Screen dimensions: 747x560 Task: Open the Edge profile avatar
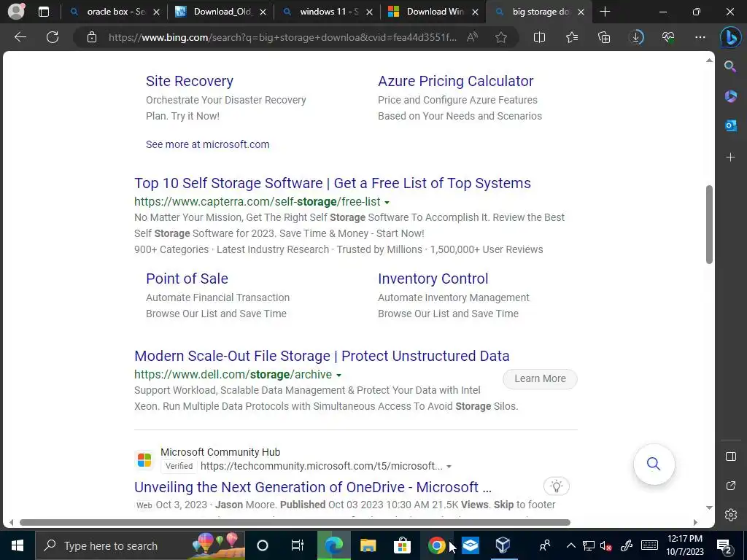click(x=16, y=12)
